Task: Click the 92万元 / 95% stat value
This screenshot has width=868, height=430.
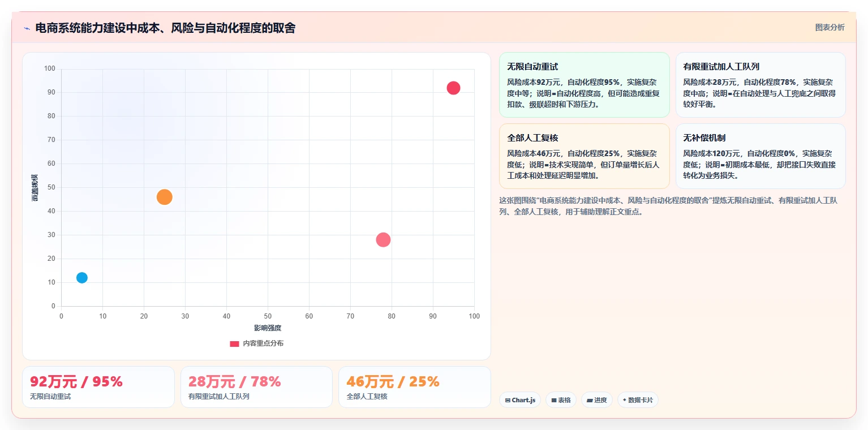Action: [76, 382]
